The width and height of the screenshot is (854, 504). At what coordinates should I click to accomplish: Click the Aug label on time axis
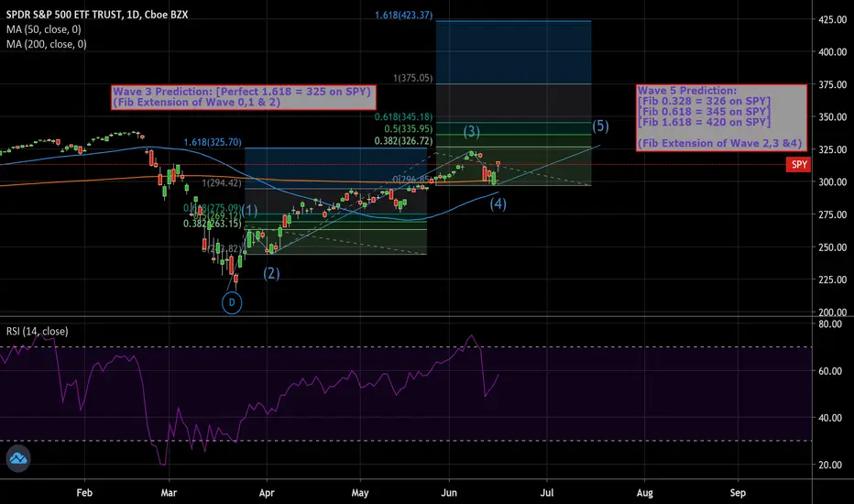click(x=645, y=493)
